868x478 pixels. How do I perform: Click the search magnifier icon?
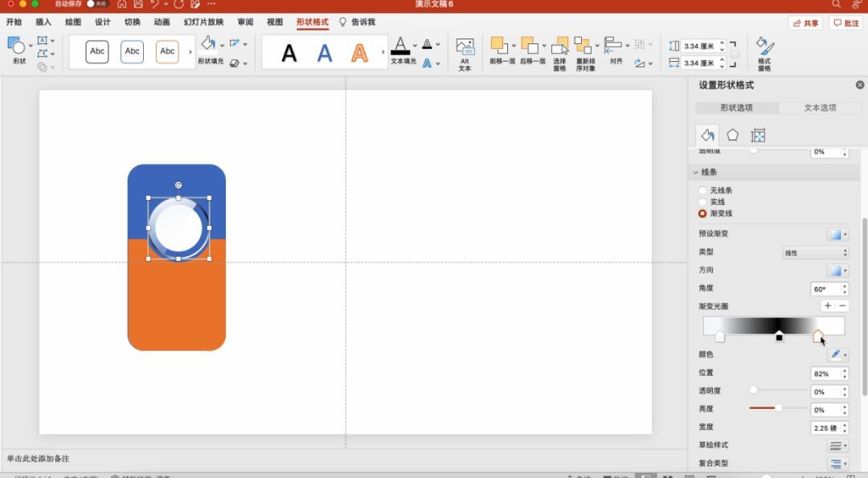pyautogui.click(x=836, y=4)
